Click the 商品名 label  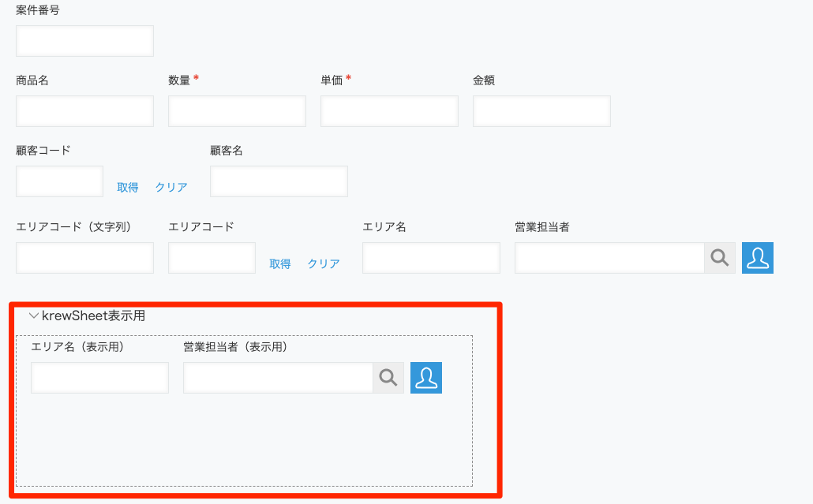[32, 80]
